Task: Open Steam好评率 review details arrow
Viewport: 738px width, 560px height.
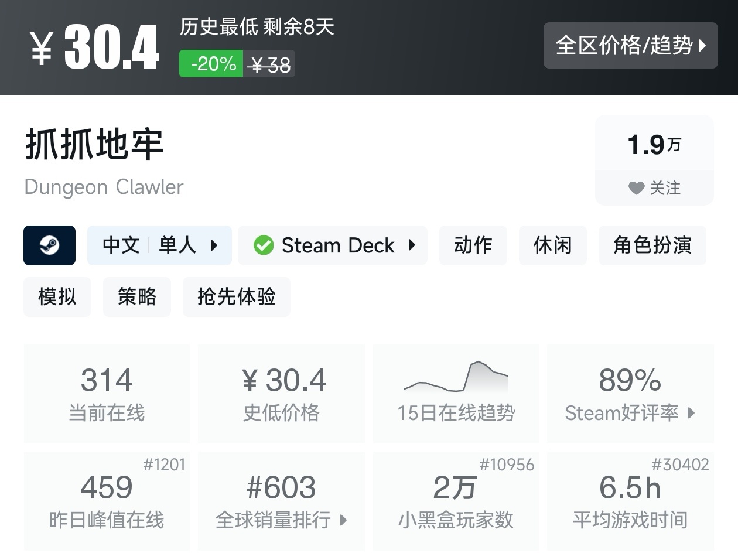Action: click(x=692, y=413)
